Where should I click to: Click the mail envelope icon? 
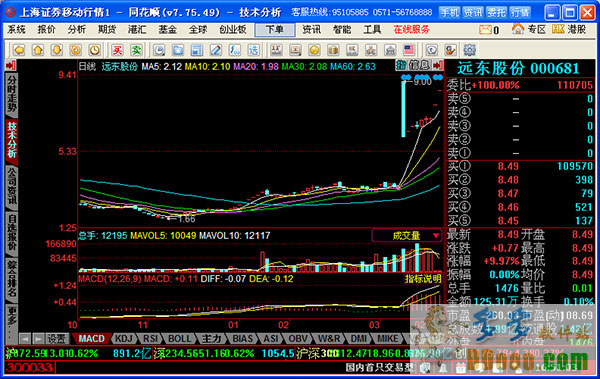click(x=485, y=29)
